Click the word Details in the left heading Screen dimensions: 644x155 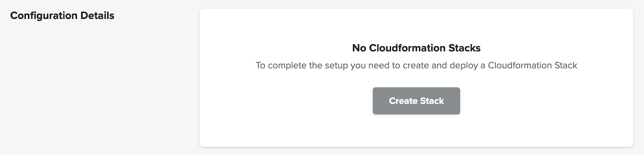click(97, 16)
